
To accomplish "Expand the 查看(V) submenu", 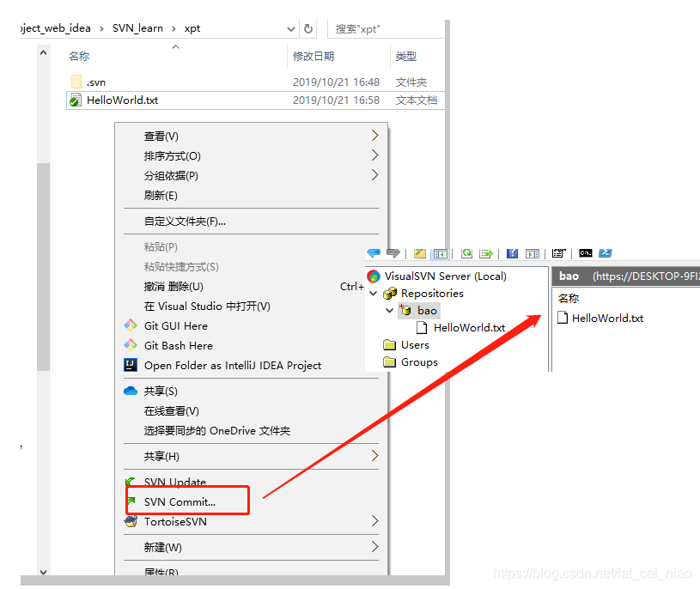I will [374, 135].
